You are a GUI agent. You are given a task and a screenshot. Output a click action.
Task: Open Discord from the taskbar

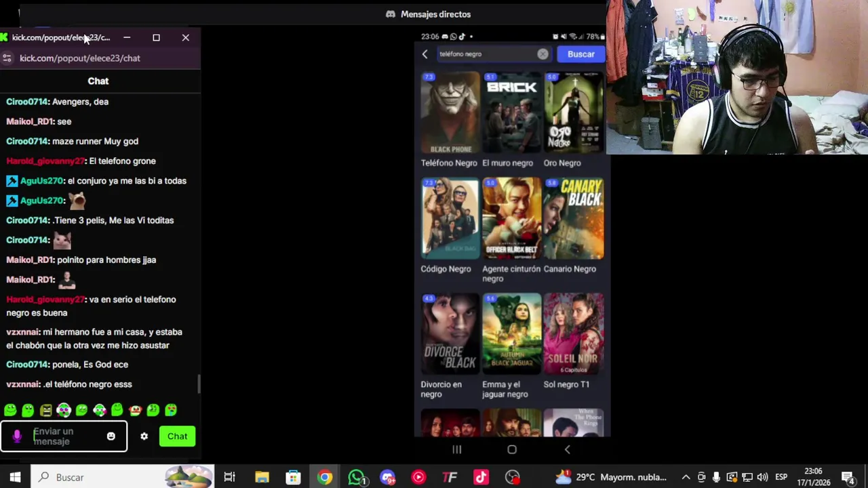point(387,477)
